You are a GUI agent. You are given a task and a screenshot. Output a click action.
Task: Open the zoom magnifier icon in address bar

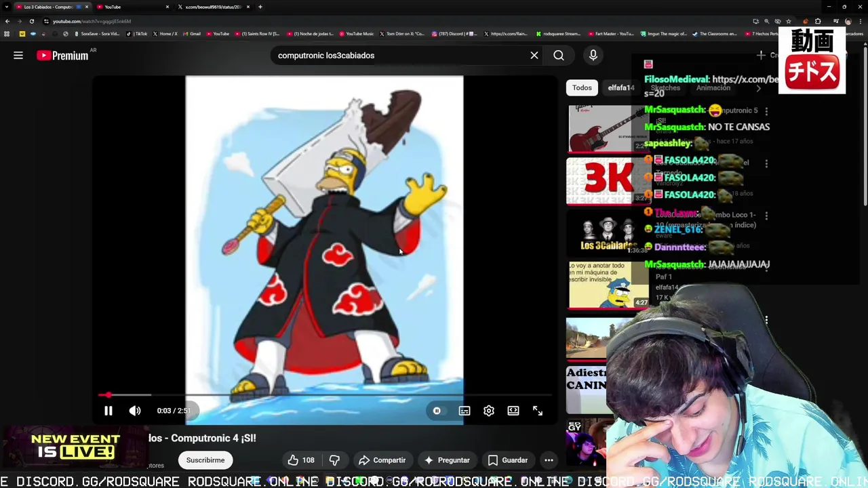pos(767,21)
